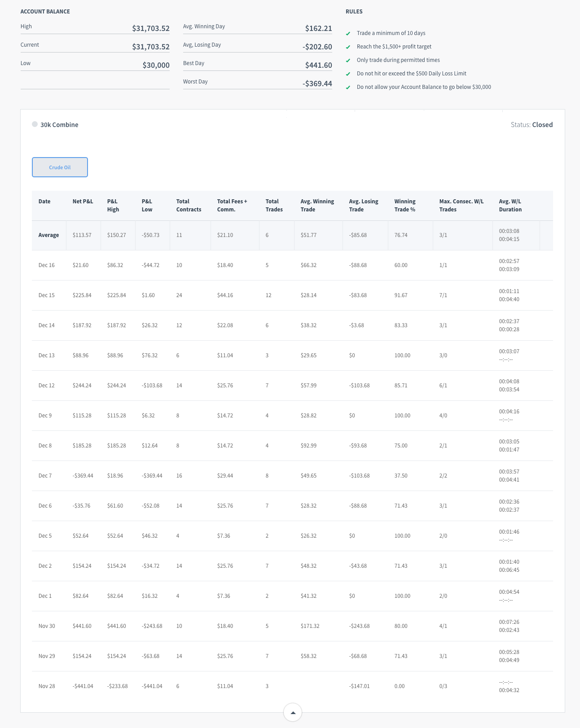Click the Winning Trade % column header

click(x=405, y=206)
